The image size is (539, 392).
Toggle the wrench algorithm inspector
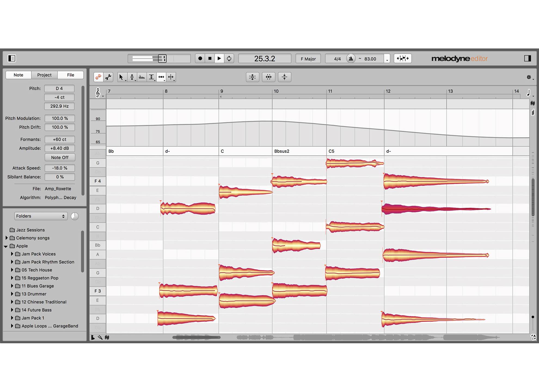tap(108, 77)
